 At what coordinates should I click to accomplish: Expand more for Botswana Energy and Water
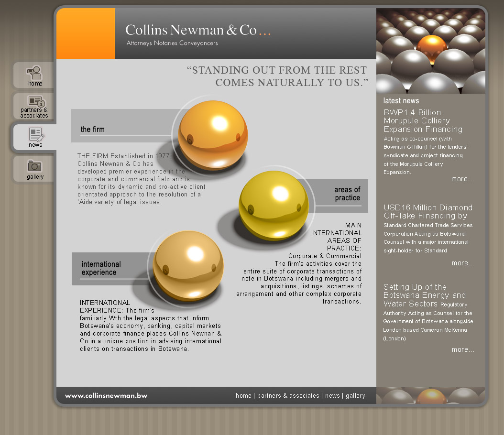(x=462, y=350)
